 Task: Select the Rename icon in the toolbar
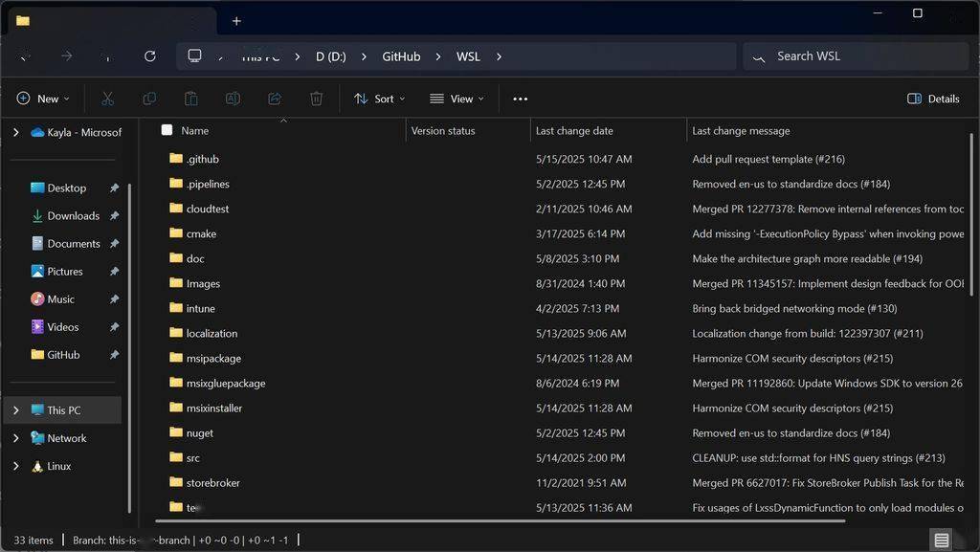click(x=232, y=99)
